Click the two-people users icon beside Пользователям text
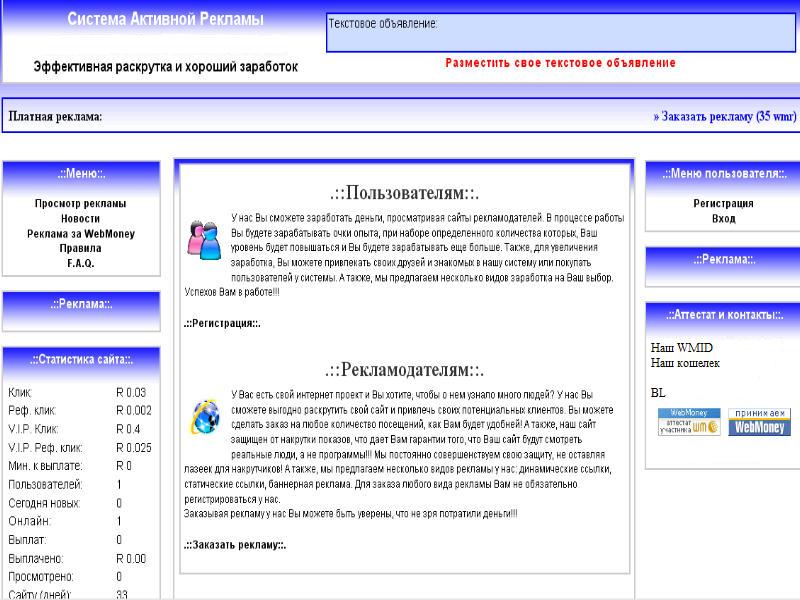Viewport: 800px width, 600px height. point(204,240)
